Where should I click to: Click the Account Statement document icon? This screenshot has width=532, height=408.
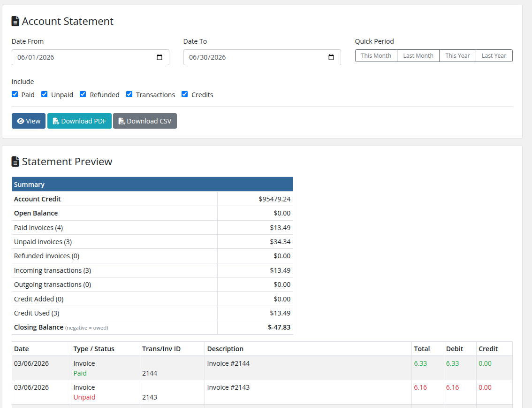point(15,21)
